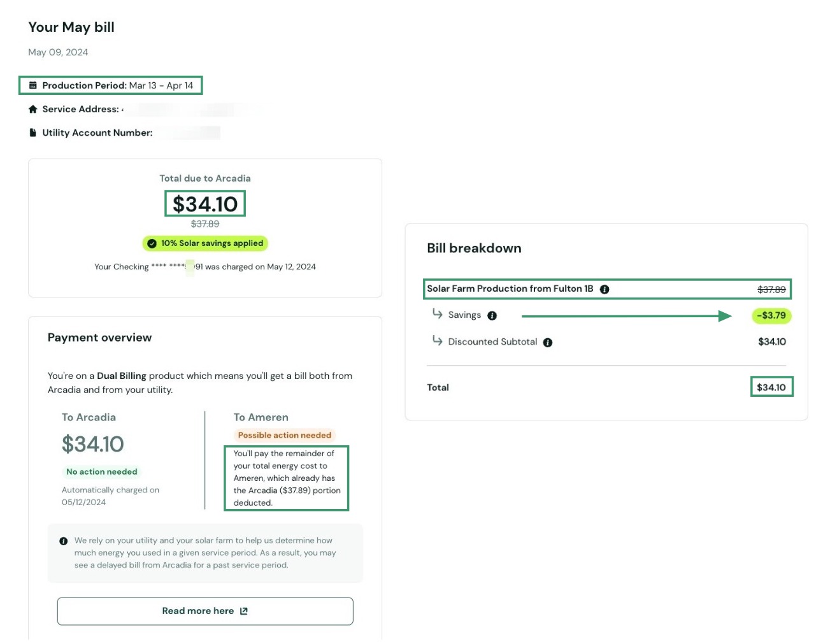
Task: Click the sub-item arrow icon before Savings
Action: (x=437, y=313)
